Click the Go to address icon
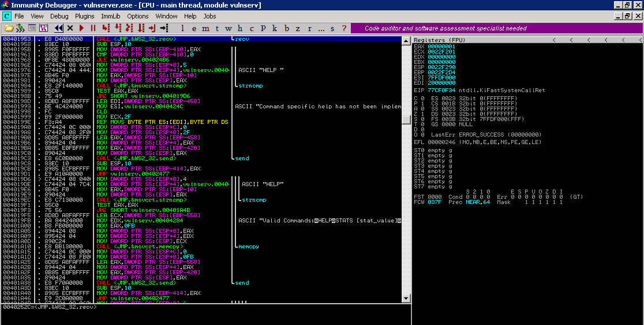The image size is (644, 325). tap(164, 28)
